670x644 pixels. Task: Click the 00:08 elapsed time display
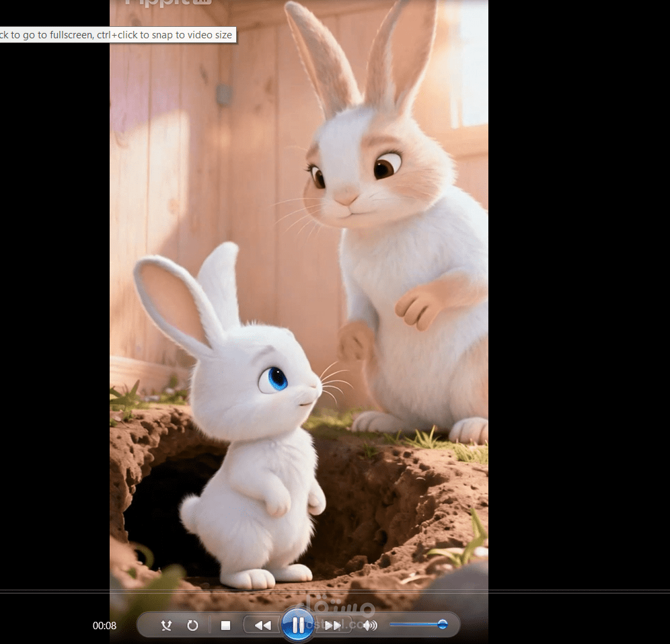point(104,626)
